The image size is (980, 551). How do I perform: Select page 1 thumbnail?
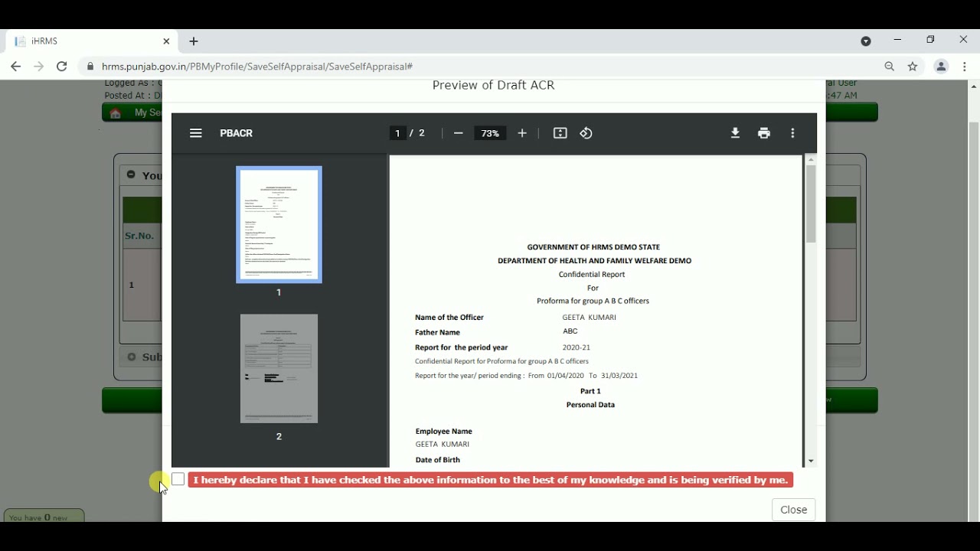point(279,224)
